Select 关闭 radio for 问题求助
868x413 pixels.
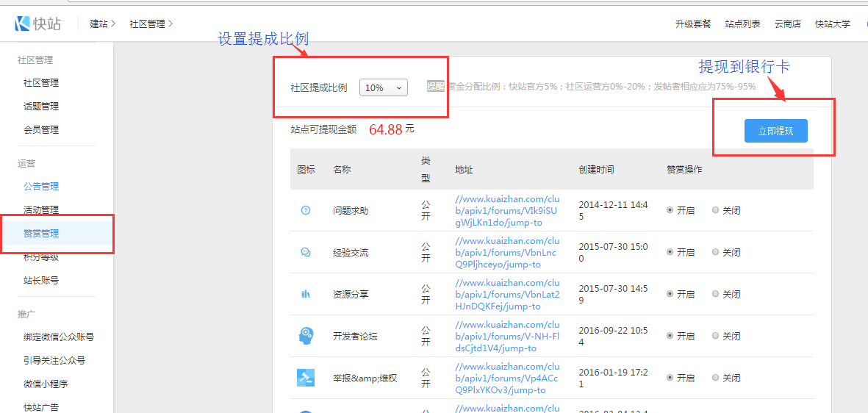[x=716, y=210]
